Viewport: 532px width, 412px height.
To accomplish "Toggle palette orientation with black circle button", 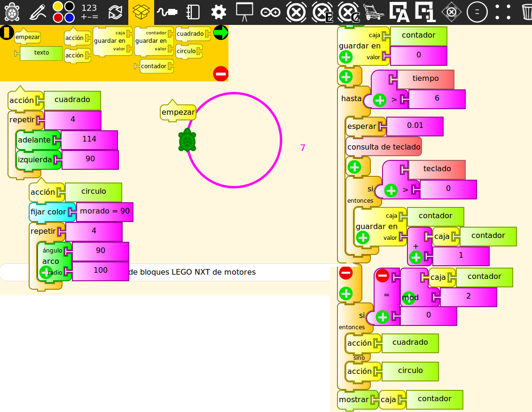I will 7,32.
